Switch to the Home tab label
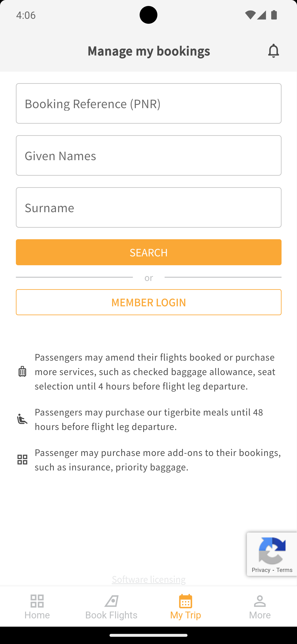Image resolution: width=297 pixels, height=644 pixels. pos(37,615)
